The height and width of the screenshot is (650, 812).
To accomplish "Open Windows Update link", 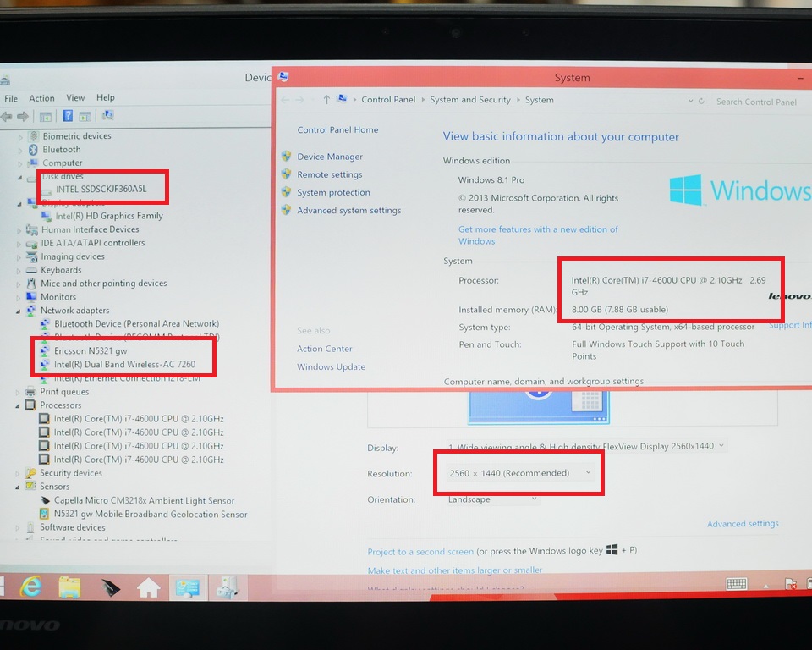I will pyautogui.click(x=331, y=367).
